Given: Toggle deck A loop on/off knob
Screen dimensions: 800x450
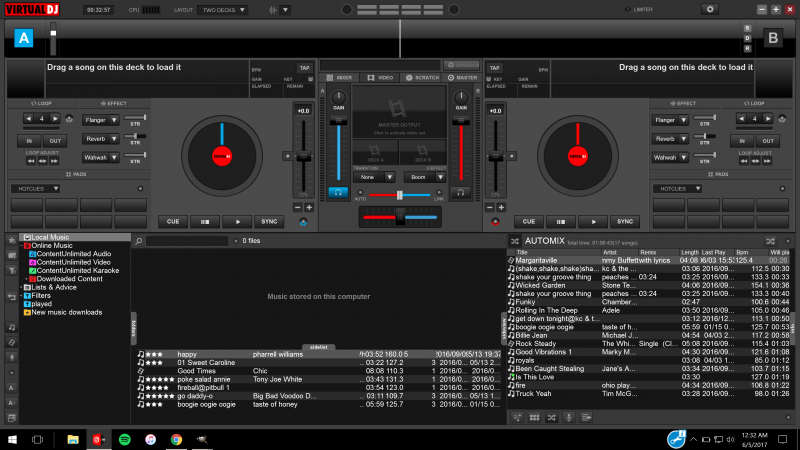Looking at the screenshot, I should 69,119.
